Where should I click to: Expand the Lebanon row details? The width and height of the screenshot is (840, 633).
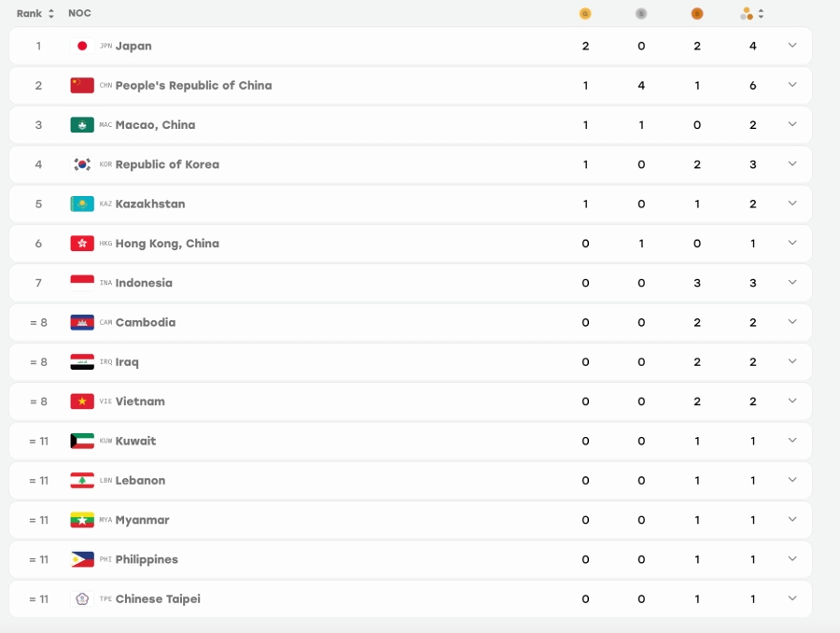coord(792,480)
